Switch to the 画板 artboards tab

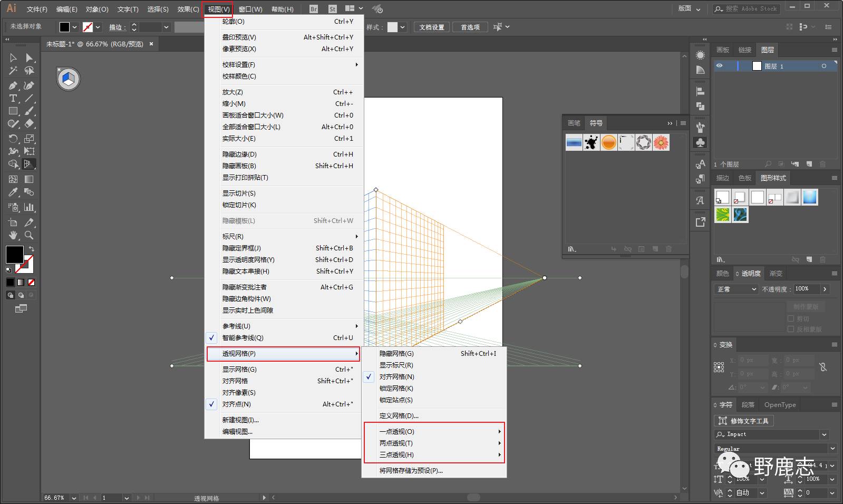722,50
